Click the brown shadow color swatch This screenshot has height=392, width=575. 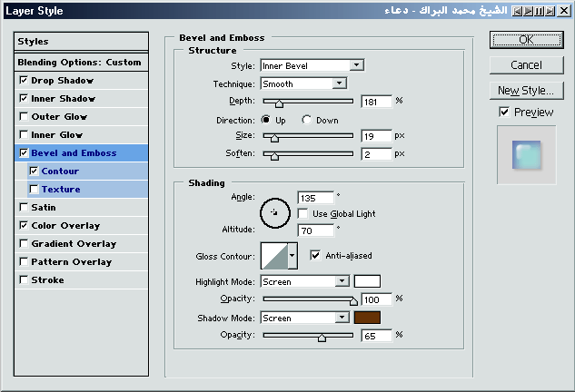pos(367,318)
